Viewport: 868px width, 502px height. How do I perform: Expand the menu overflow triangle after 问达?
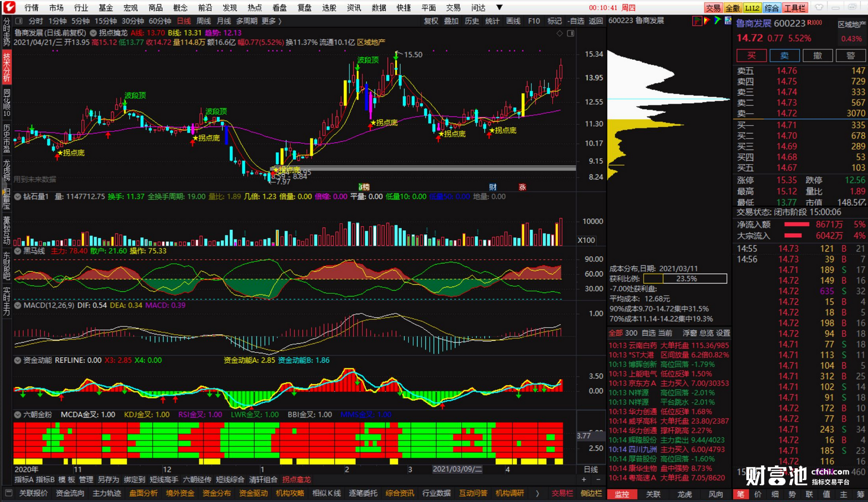point(499,7)
